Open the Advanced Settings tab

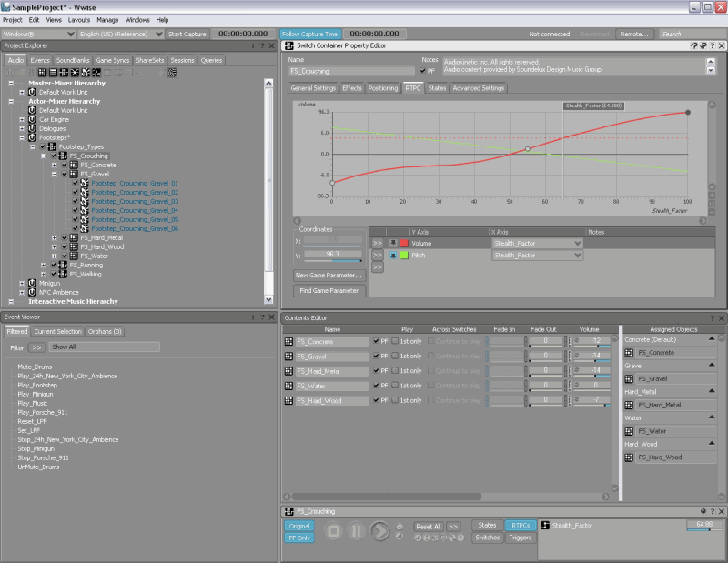point(479,88)
